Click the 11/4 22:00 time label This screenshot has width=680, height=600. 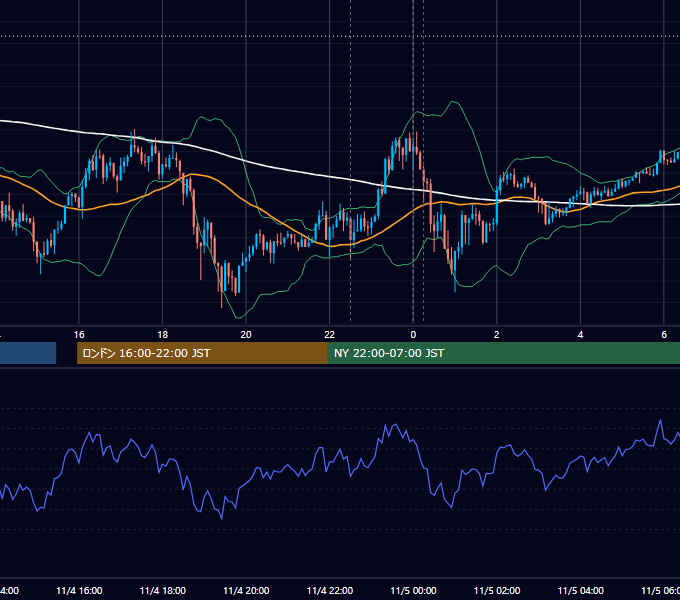330,591
